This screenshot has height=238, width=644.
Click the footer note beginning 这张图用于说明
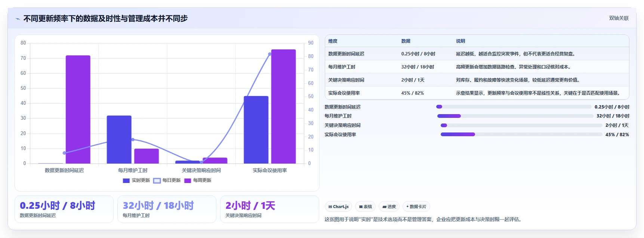[x=423, y=219]
